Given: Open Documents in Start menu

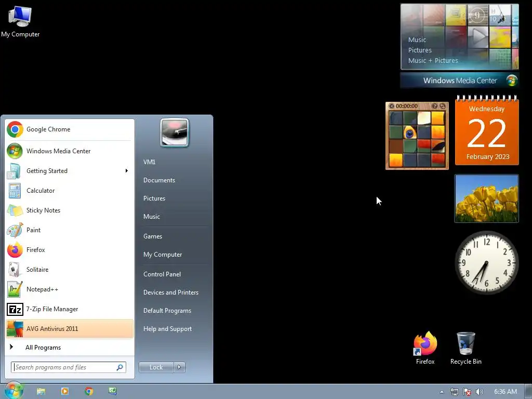Looking at the screenshot, I should point(159,180).
